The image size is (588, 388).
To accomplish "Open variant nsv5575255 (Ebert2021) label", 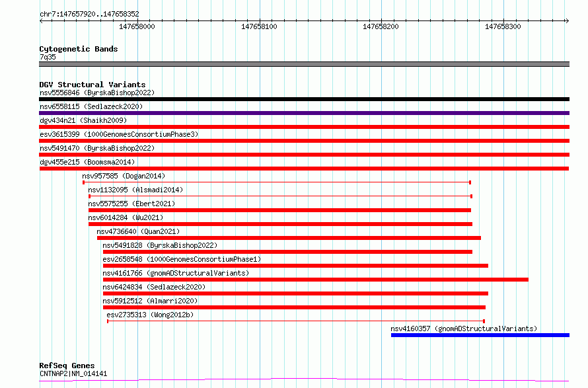I will click(131, 204).
